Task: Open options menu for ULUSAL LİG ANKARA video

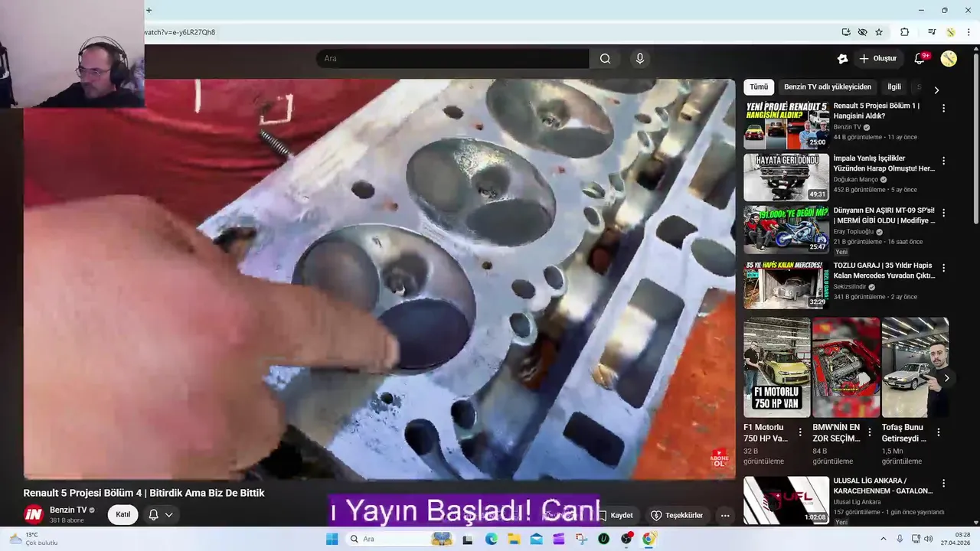Action: (943, 484)
